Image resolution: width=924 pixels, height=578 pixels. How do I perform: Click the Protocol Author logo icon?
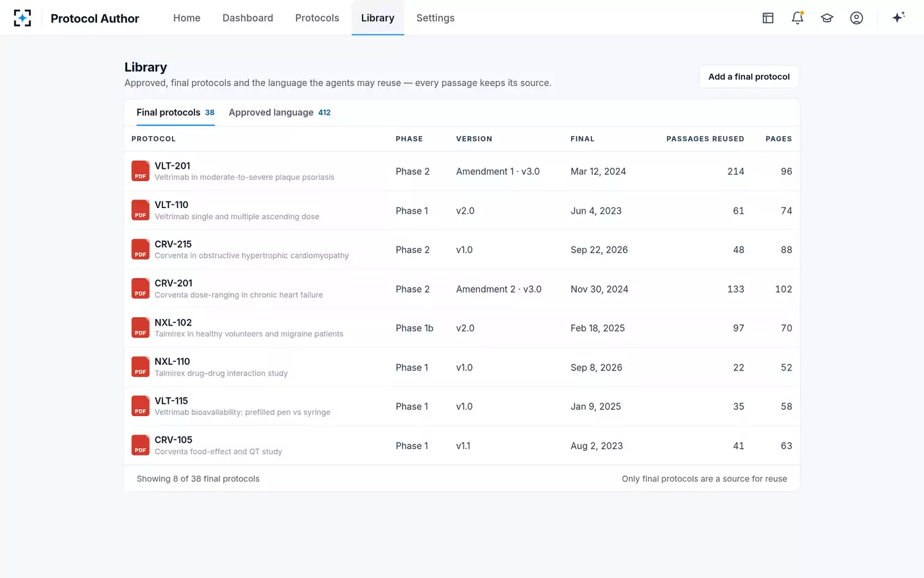(22, 18)
